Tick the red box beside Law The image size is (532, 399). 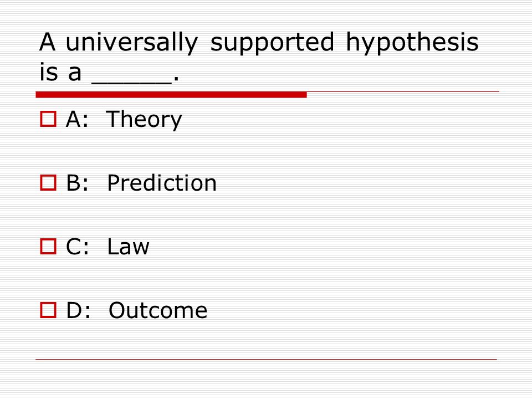[48, 246]
